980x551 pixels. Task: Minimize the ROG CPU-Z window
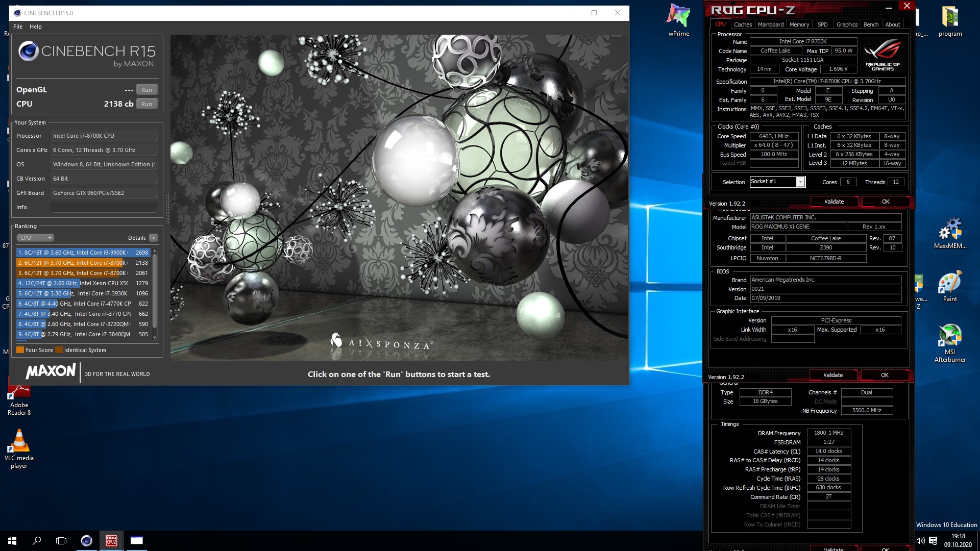889,6
